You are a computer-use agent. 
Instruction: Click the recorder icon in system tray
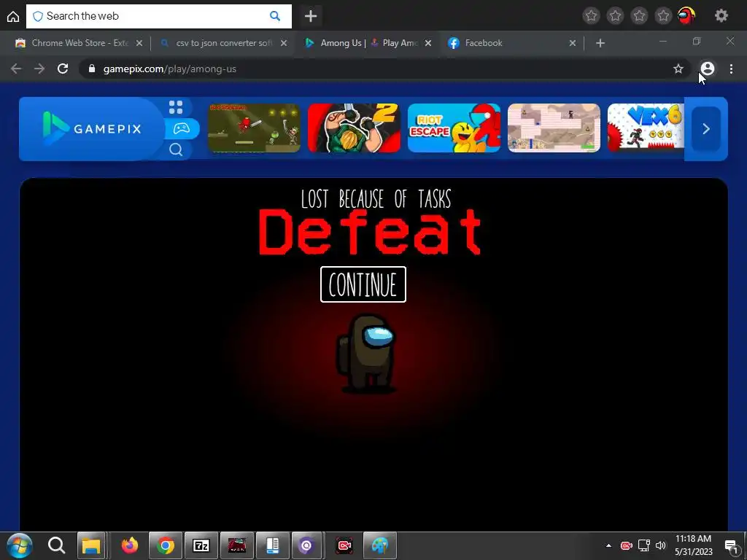(627, 545)
